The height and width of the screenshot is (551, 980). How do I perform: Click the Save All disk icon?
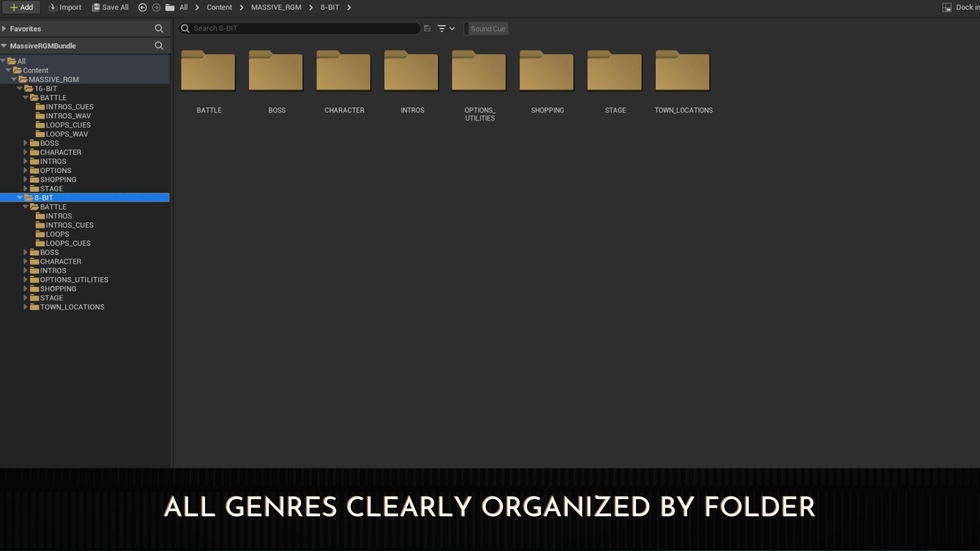point(95,7)
